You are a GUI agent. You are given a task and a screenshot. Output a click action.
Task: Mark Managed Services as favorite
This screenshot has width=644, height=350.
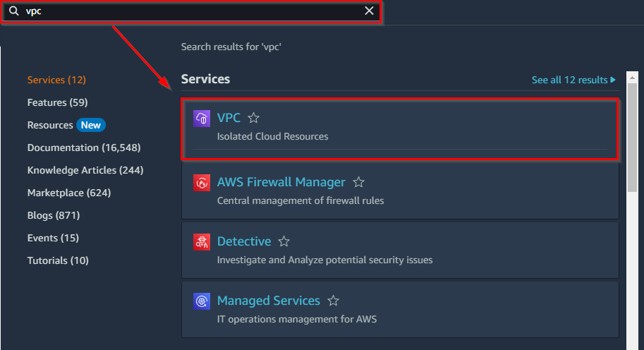[333, 301]
